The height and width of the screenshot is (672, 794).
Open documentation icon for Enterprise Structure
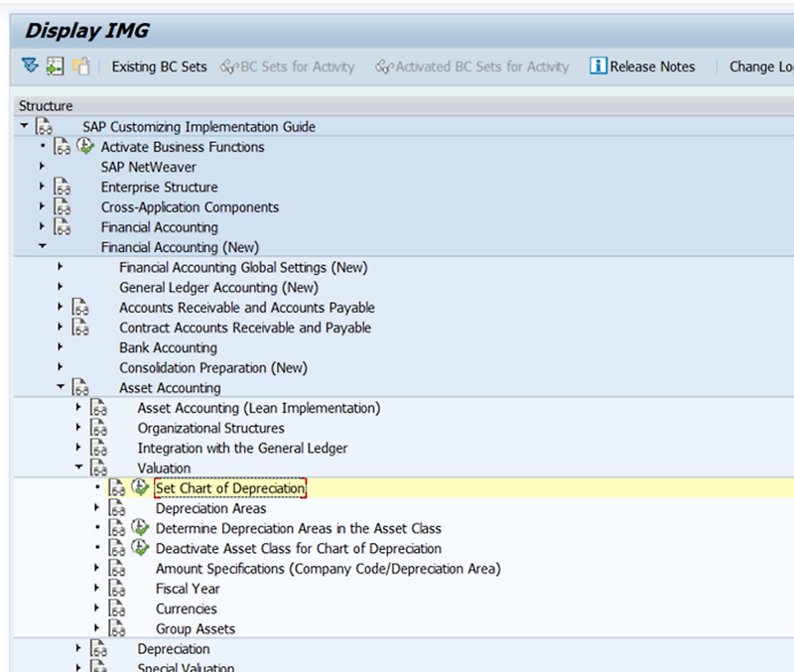click(x=63, y=187)
